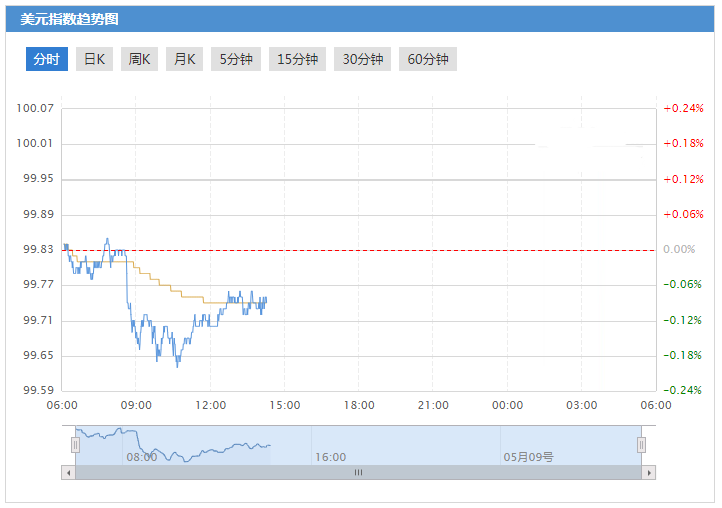Select the 30分钟 interval tab

coord(362,59)
